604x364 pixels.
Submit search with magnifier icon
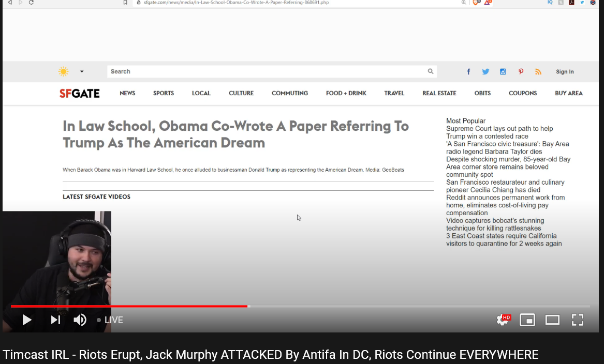click(x=430, y=71)
